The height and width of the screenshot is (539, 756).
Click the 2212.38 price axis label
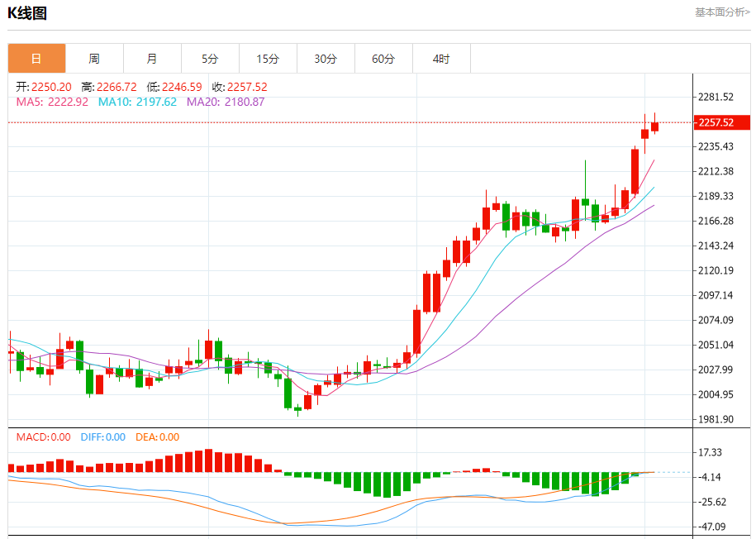tap(716, 171)
